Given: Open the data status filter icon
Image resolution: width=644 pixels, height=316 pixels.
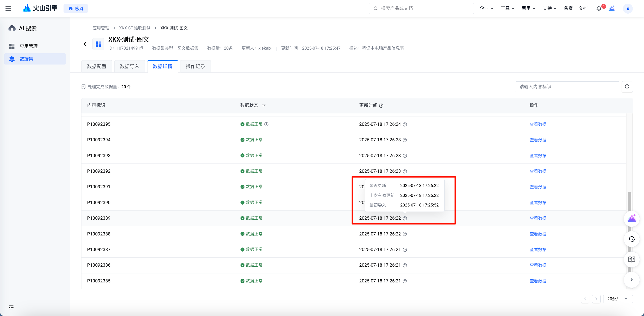Looking at the screenshot, I should 264,106.
